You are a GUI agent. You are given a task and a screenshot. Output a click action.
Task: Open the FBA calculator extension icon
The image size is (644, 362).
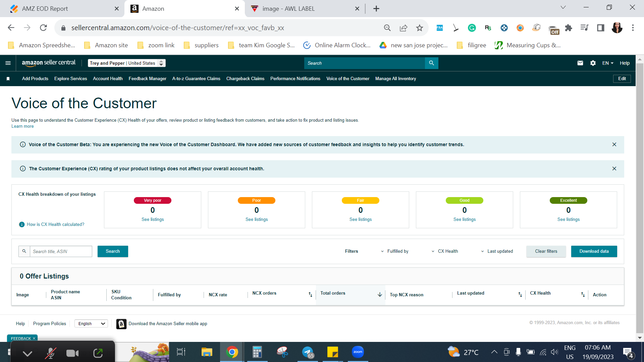point(440,28)
